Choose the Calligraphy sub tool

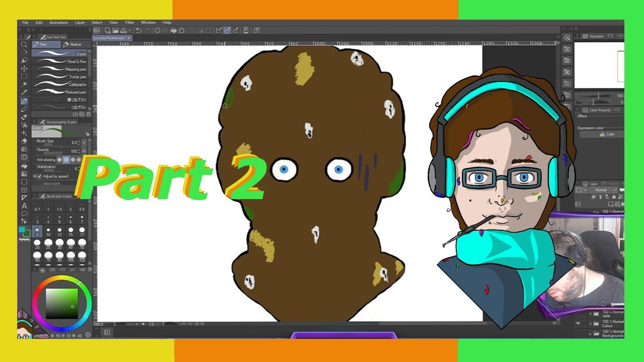tap(59, 84)
